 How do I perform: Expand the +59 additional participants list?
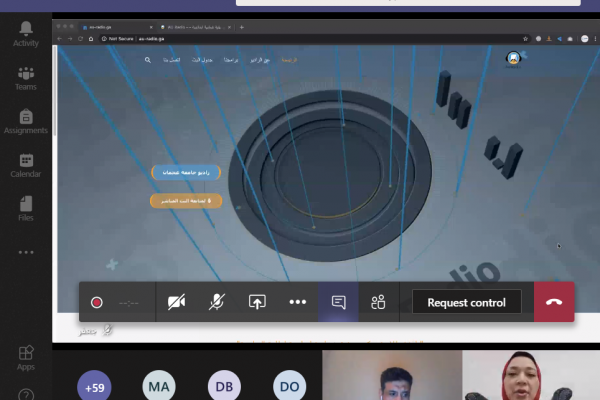[96, 386]
